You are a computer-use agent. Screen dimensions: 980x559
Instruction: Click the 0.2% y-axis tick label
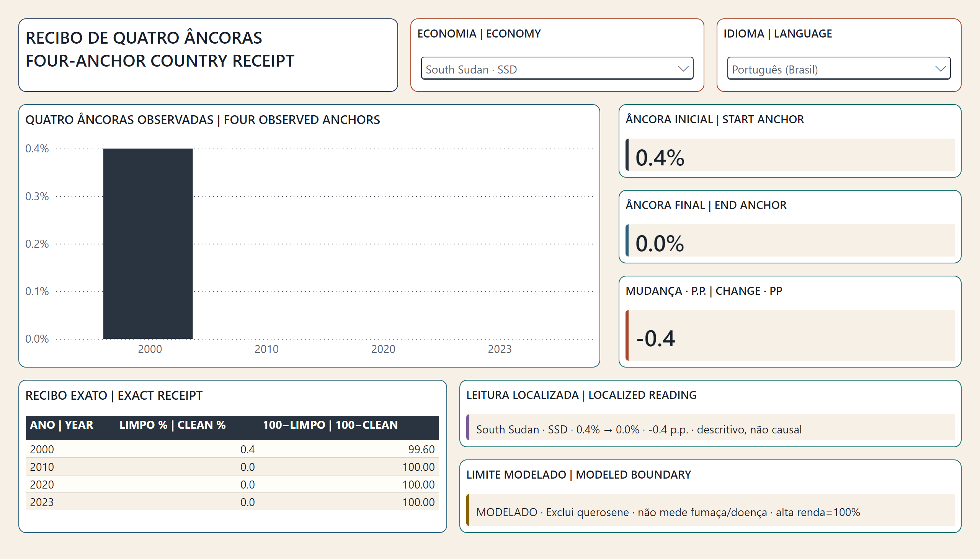pos(37,244)
